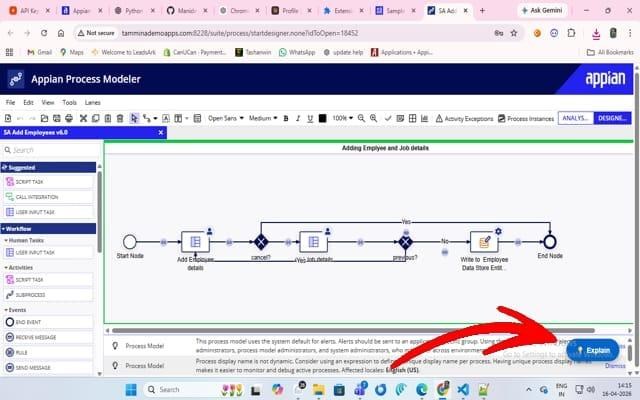
Task: Click the zoom in magnifier icon
Action: pos(373,118)
